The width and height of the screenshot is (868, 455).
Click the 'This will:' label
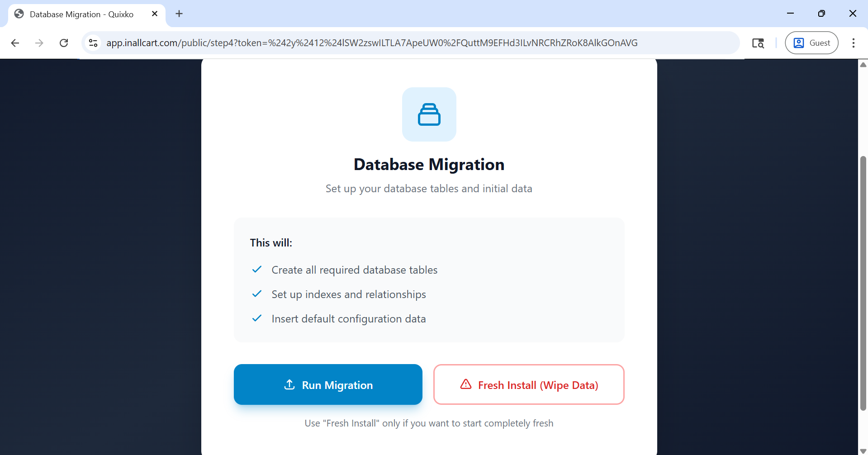tap(271, 243)
